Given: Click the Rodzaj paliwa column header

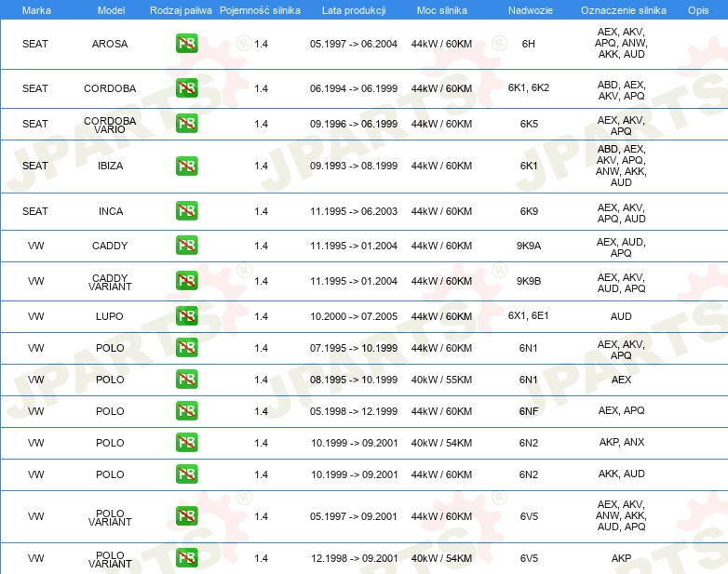Looking at the screenshot, I should coord(181,10).
